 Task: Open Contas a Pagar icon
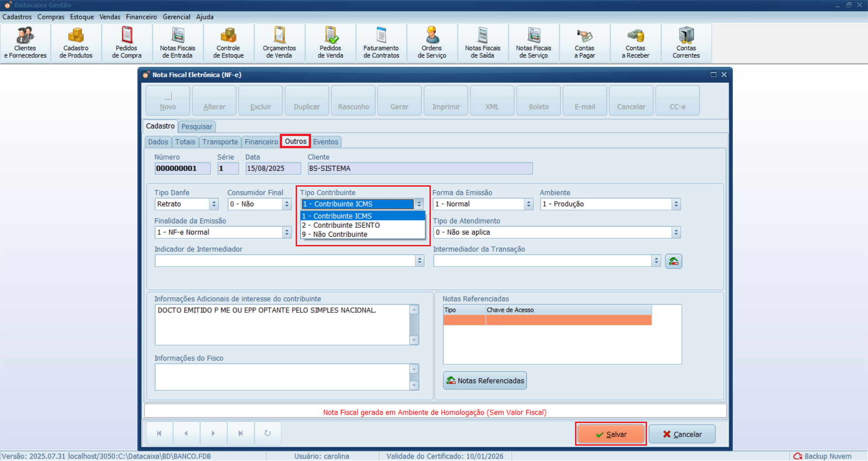pos(585,43)
